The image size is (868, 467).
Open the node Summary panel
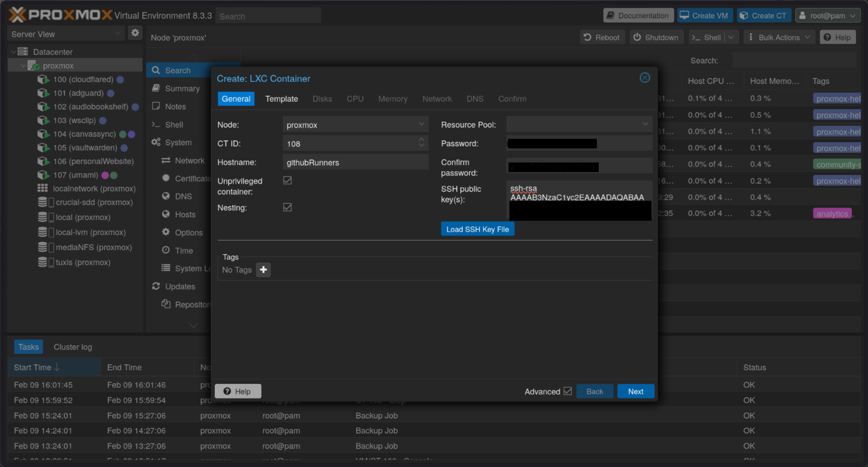click(x=182, y=88)
